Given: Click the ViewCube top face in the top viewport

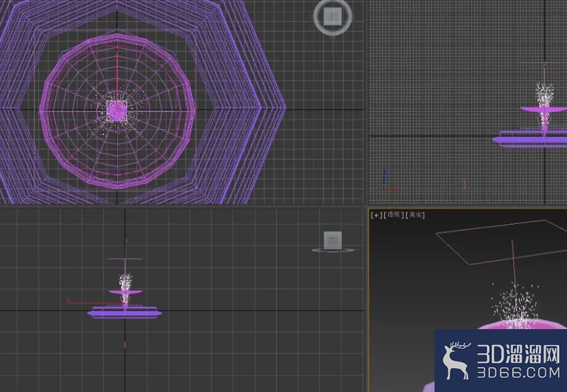Looking at the screenshot, I should [x=333, y=17].
